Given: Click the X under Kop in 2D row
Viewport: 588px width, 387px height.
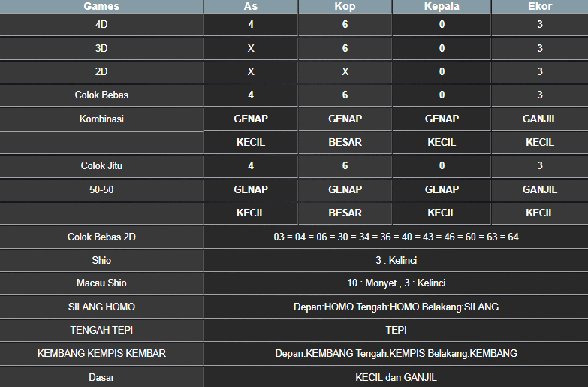Looking at the screenshot, I should [345, 71].
